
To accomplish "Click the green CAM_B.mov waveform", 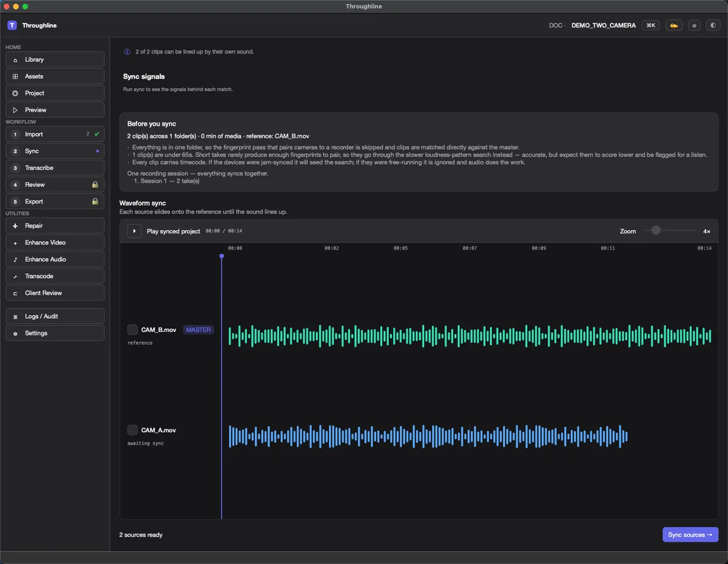I will (x=470, y=336).
